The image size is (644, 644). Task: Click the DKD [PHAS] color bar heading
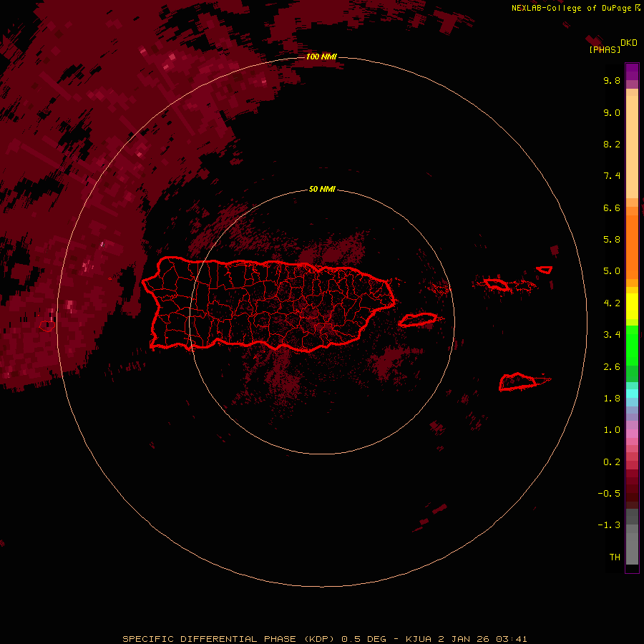pos(613,46)
